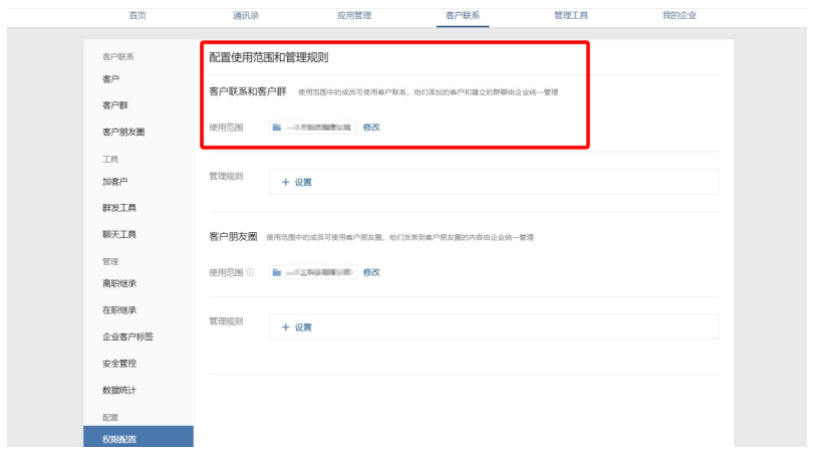Switch to the 我的企业 tab
The image size is (814, 459).
pyautogui.click(x=679, y=16)
